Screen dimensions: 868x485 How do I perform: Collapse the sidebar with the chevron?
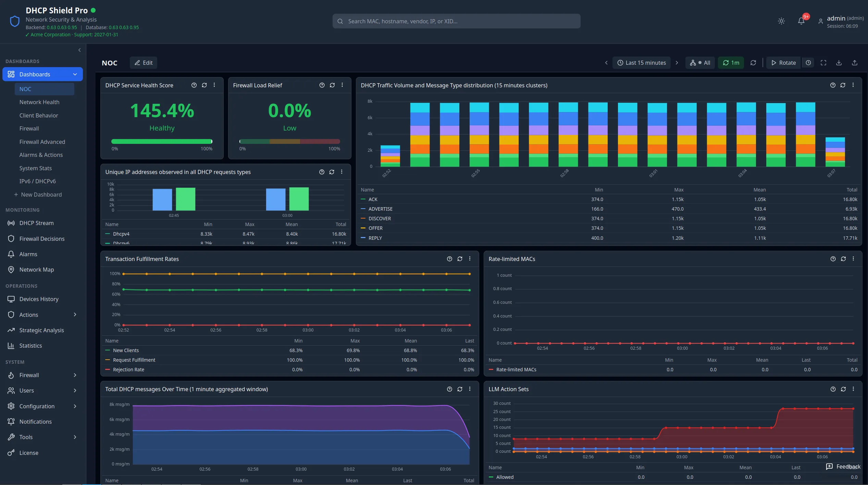click(79, 50)
